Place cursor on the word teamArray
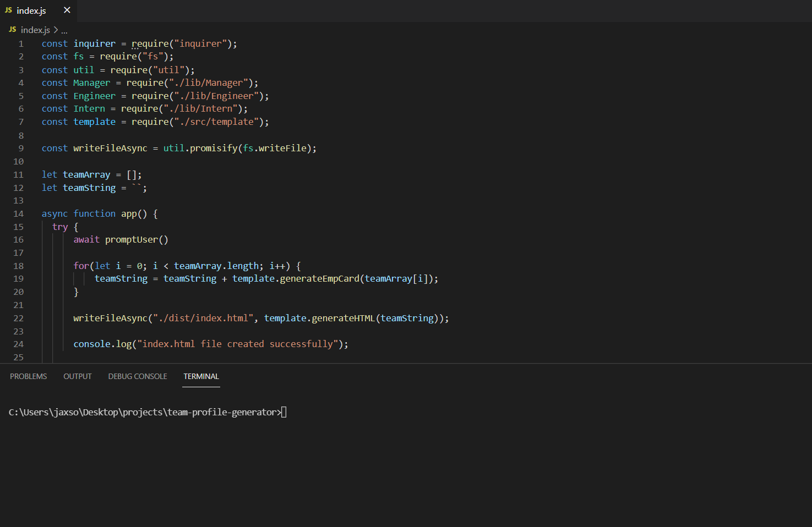This screenshot has width=812, height=527. click(x=86, y=174)
